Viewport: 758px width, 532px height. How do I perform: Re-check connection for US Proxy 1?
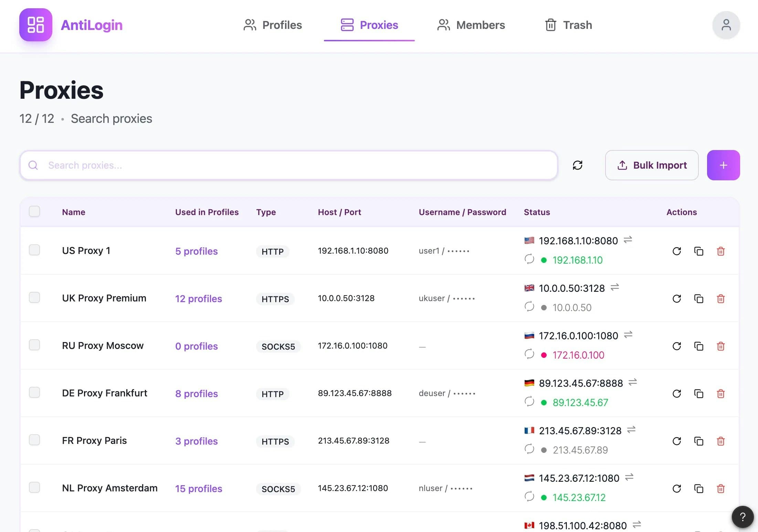tap(676, 251)
